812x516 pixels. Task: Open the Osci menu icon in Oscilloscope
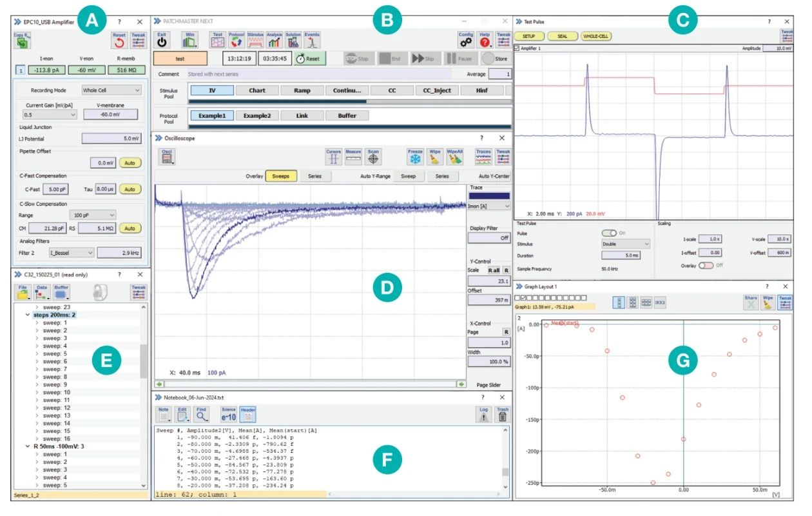click(166, 157)
